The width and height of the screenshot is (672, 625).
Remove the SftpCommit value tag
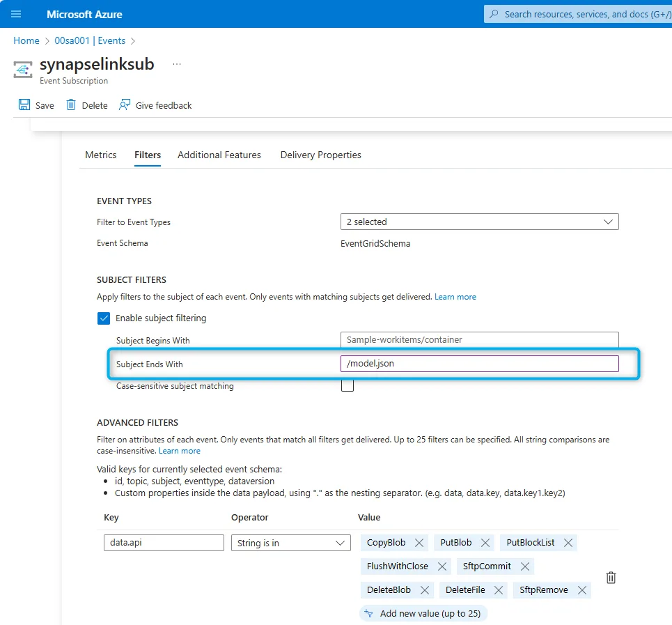coord(525,566)
